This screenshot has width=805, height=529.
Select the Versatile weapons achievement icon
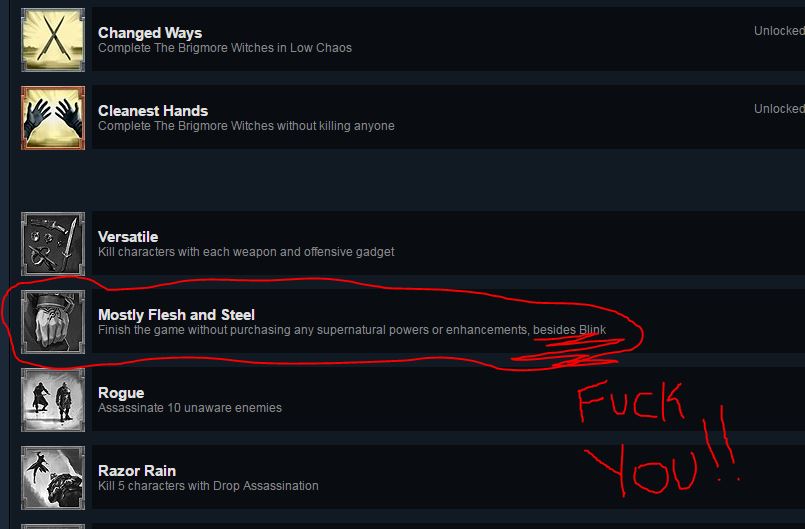(53, 244)
